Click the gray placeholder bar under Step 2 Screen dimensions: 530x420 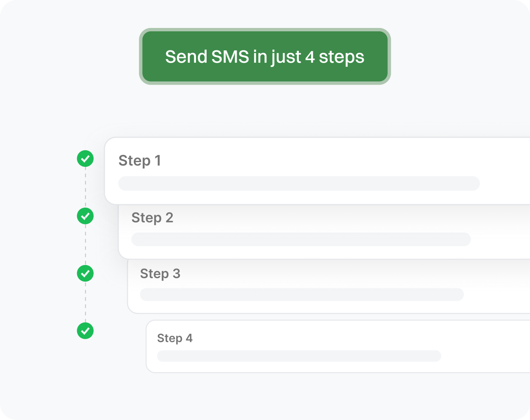click(301, 239)
